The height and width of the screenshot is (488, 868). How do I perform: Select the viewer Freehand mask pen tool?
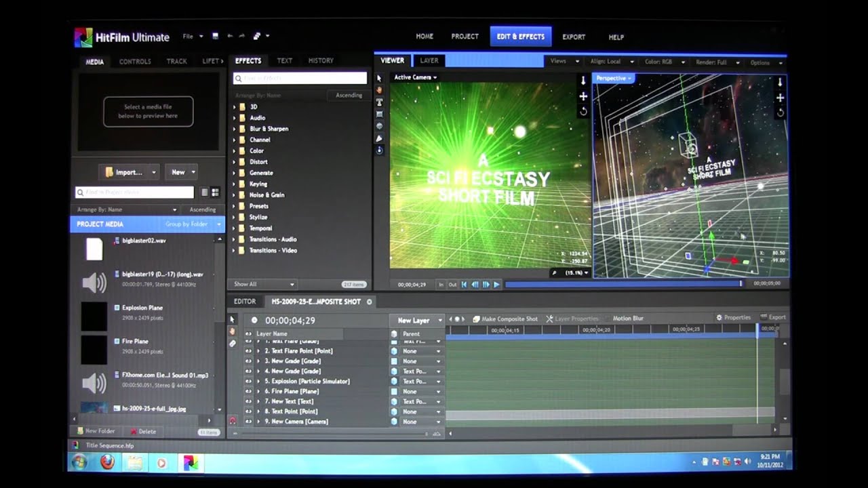[380, 138]
